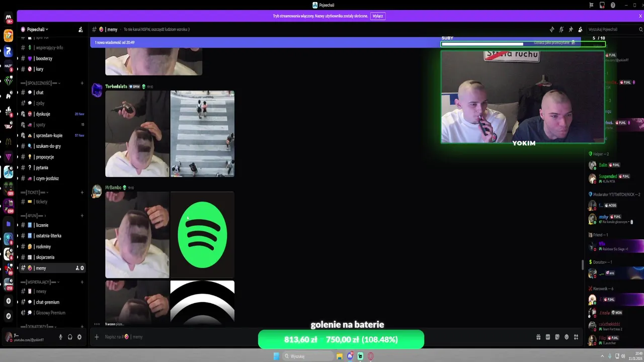Open the crosswalk image from Torbedziata
The height and width of the screenshot is (362, 644).
[202, 134]
